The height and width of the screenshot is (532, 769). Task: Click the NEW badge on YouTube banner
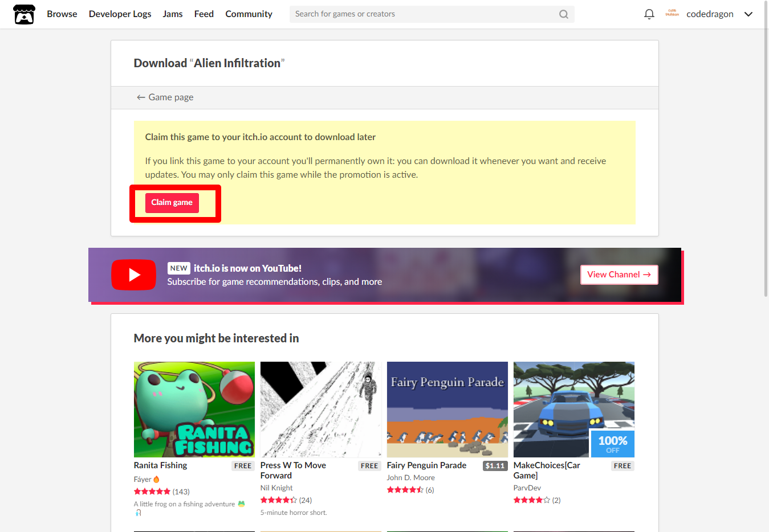(x=178, y=268)
